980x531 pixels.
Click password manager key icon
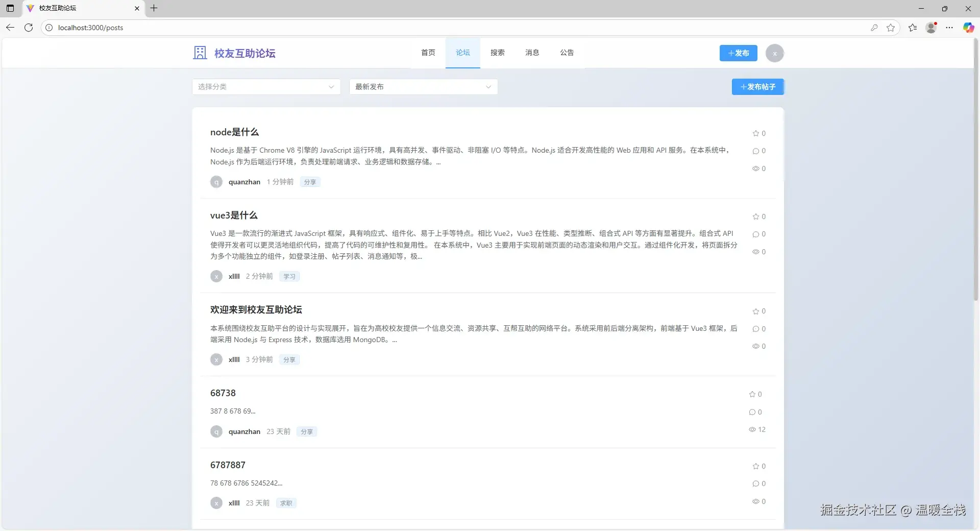click(x=874, y=28)
